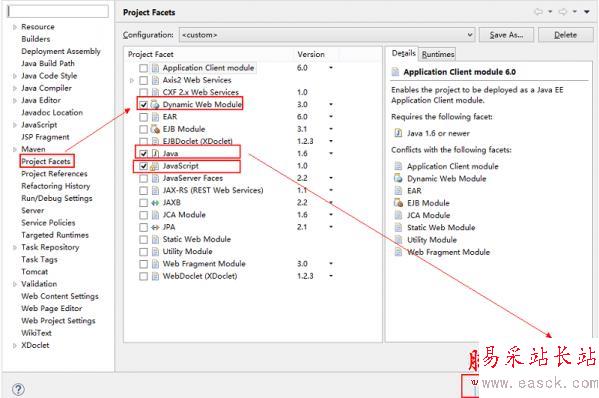Click the Save As button
Screen dimensions: 599x398
pyautogui.click(x=507, y=35)
